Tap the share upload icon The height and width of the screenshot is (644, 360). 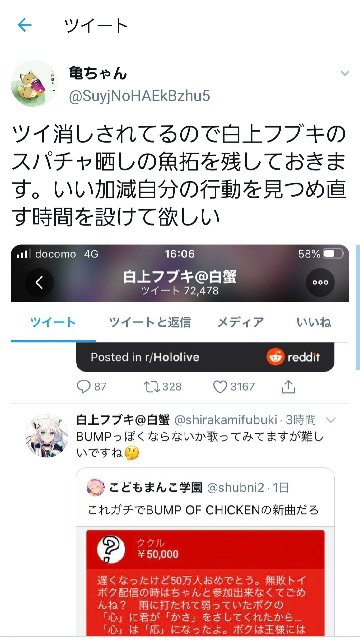(x=288, y=387)
